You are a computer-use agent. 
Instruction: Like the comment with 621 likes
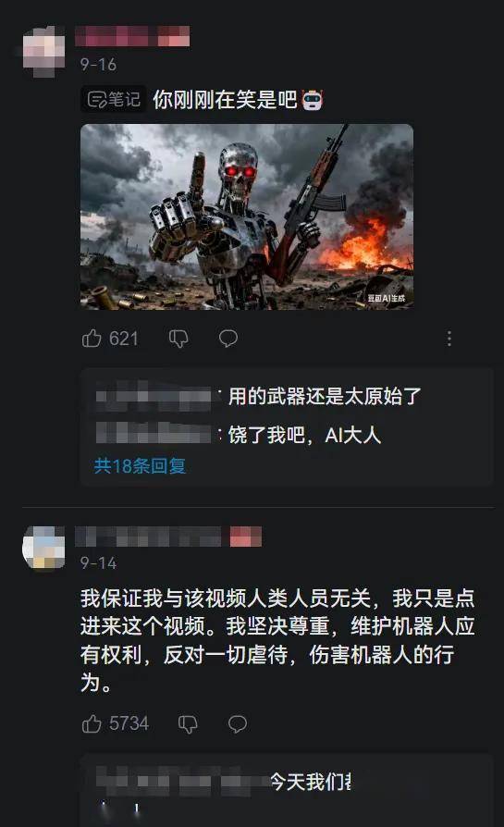tap(92, 338)
